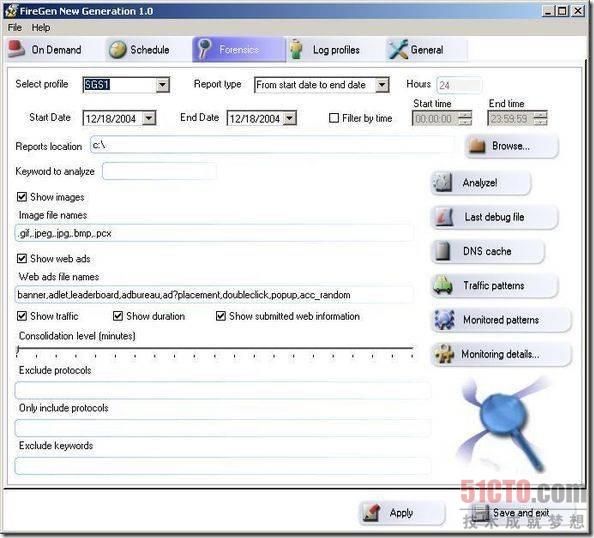The height and width of the screenshot is (538, 594).
Task: Click the Monitoring details puzzle icon
Action: pos(444,354)
